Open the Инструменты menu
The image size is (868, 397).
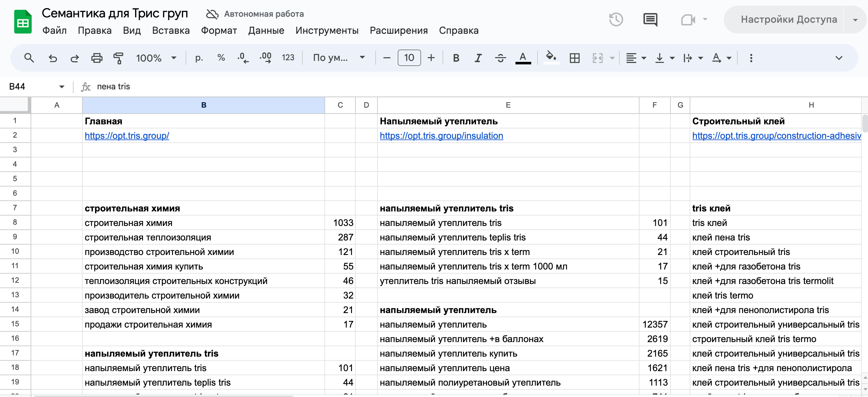pyautogui.click(x=327, y=30)
